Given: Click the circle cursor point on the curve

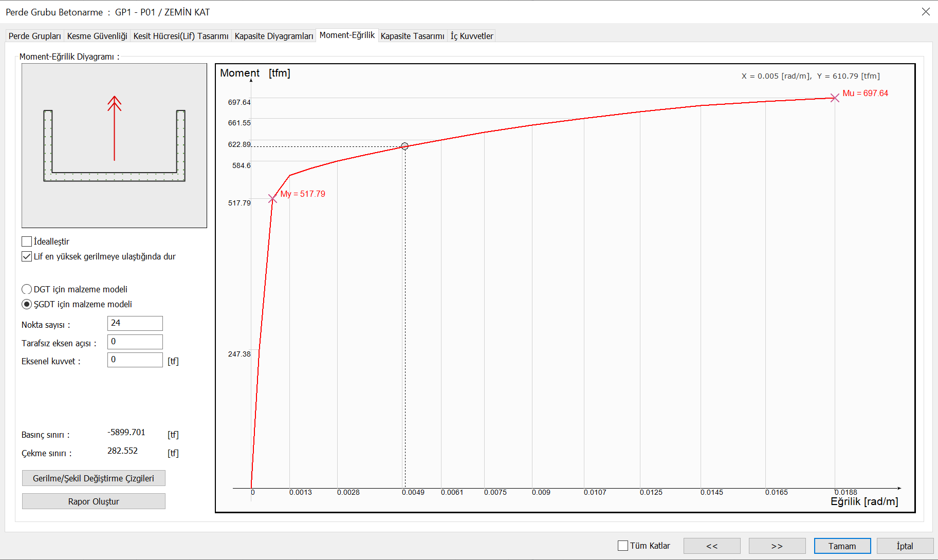Looking at the screenshot, I should [404, 146].
